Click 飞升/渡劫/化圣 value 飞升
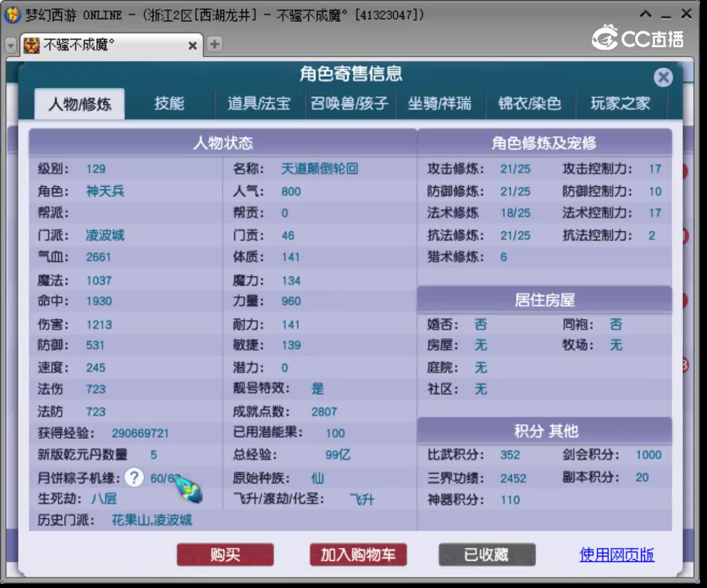The height and width of the screenshot is (588, 707). click(362, 500)
